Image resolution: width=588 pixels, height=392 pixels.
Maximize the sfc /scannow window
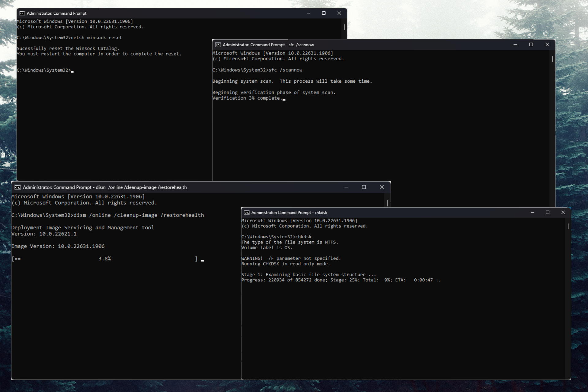531,44
